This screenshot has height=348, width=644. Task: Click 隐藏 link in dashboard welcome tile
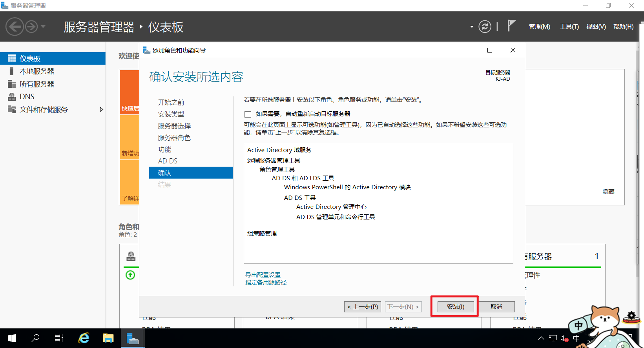pyautogui.click(x=608, y=192)
